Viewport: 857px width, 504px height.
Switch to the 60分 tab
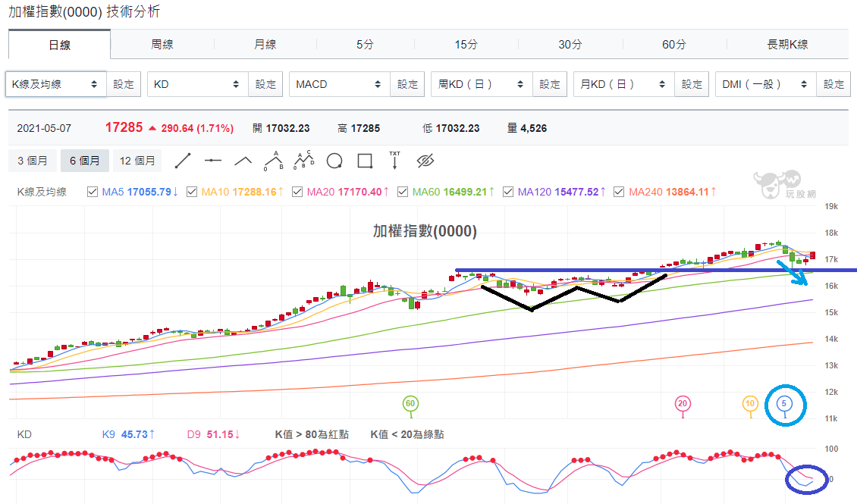[674, 44]
